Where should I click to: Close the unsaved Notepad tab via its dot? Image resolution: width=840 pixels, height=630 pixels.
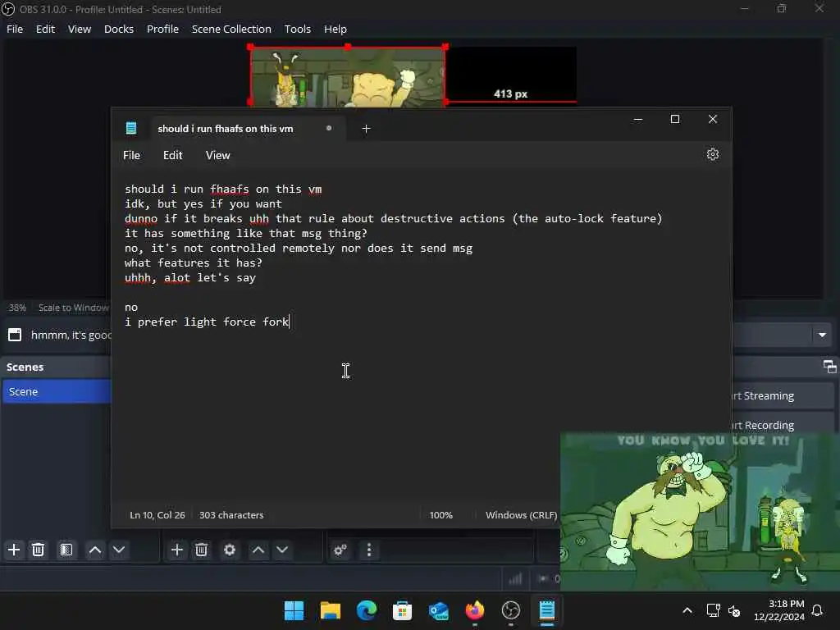[329, 128]
